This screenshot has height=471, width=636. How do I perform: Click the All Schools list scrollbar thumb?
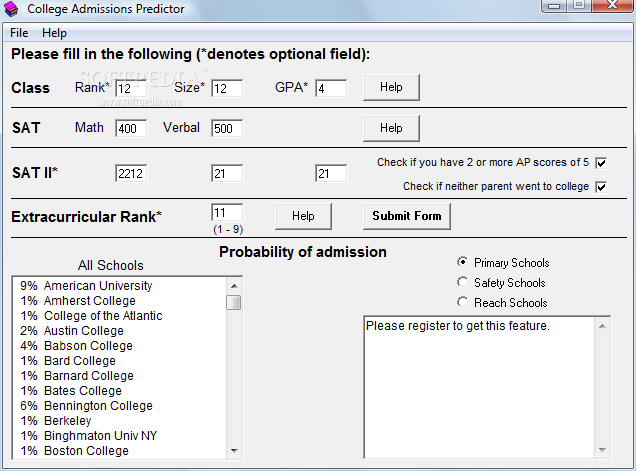234,303
